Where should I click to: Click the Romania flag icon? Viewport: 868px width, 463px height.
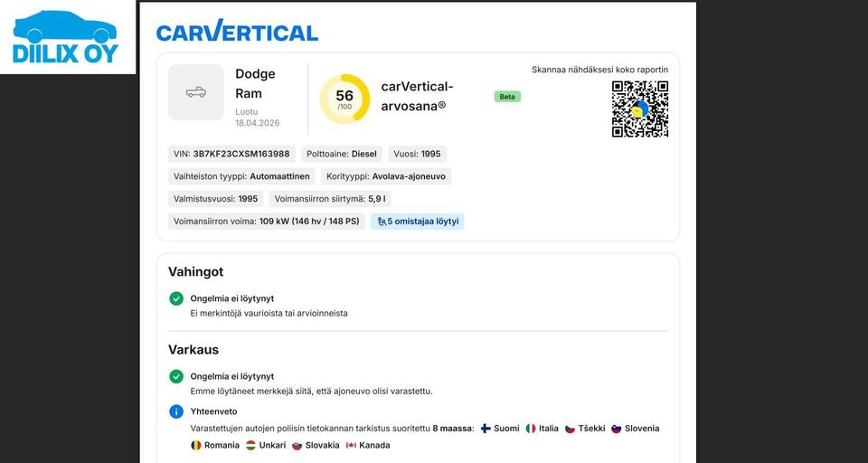(x=195, y=445)
